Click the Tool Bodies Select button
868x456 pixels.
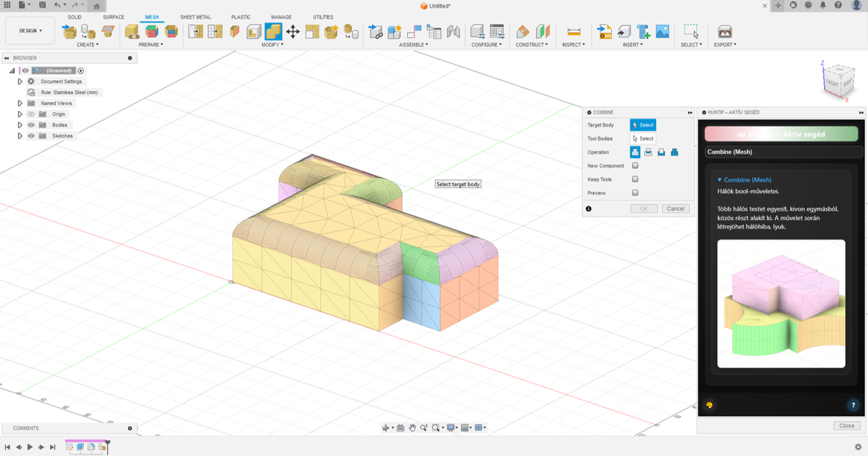(643, 138)
